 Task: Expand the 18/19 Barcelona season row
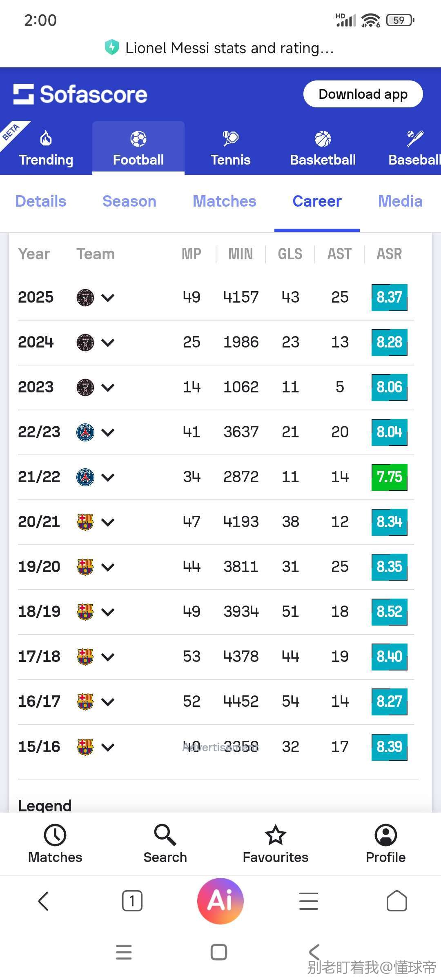(108, 612)
